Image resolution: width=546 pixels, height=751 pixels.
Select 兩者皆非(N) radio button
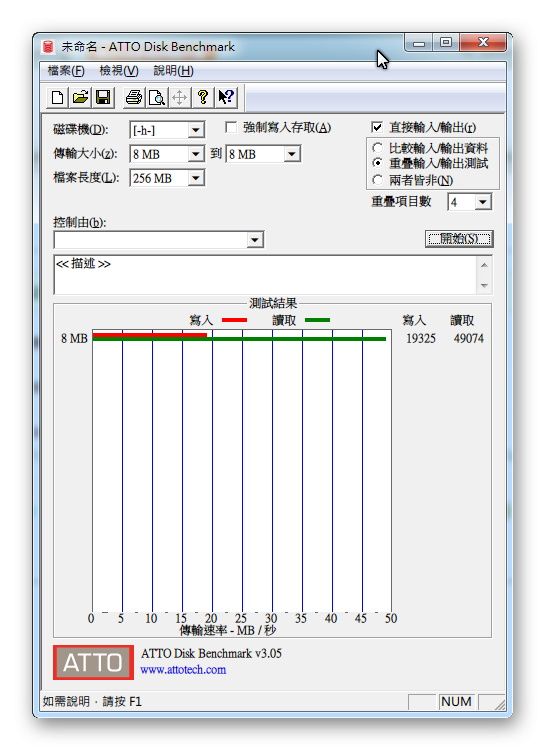click(377, 180)
